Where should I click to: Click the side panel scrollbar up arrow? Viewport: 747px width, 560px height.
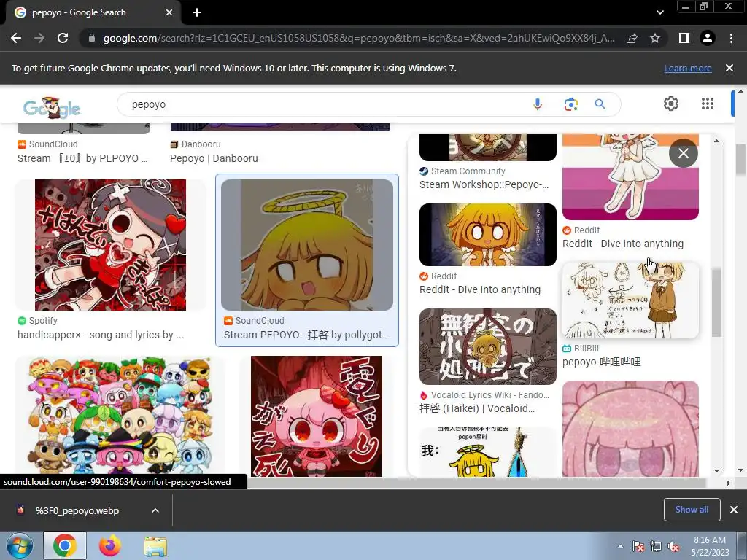point(716,141)
